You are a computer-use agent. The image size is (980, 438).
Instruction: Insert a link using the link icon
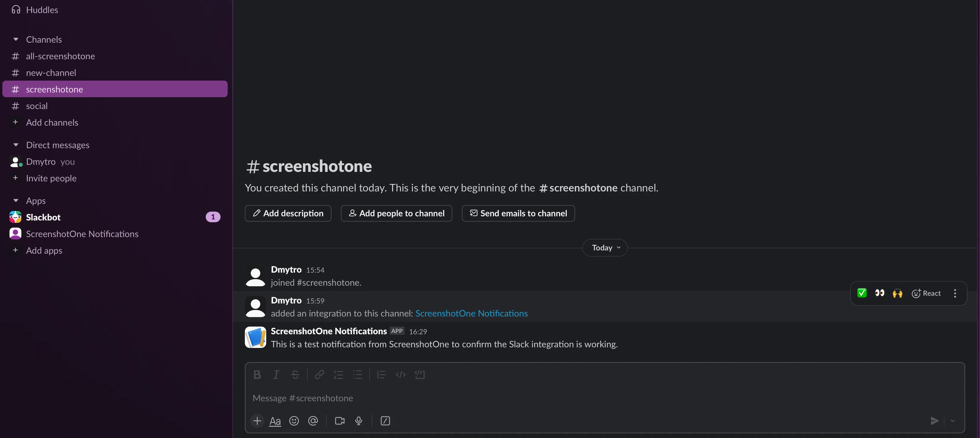[x=319, y=375]
